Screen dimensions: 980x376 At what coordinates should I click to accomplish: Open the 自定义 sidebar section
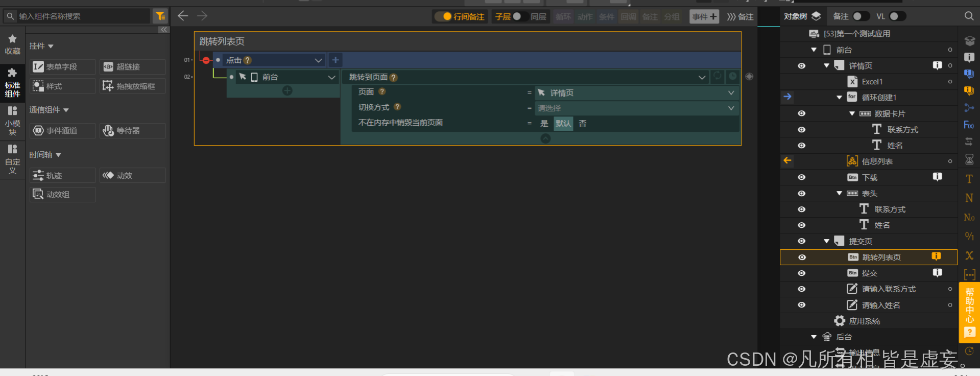click(x=12, y=159)
